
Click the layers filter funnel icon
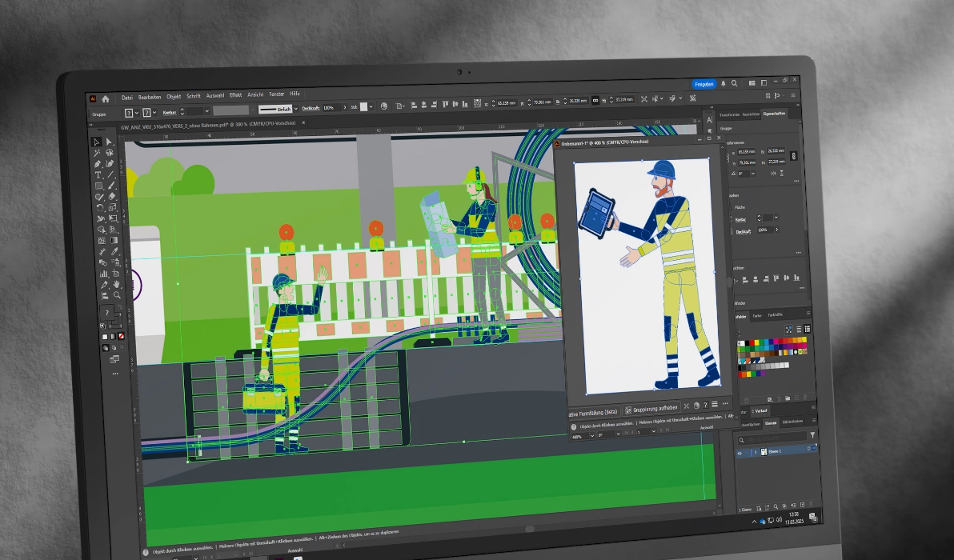pyautogui.click(x=812, y=435)
